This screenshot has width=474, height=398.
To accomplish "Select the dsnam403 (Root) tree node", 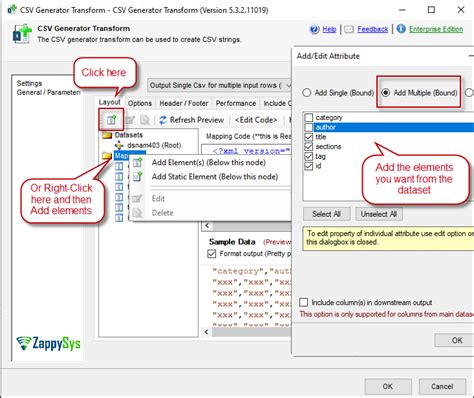I will click(154, 145).
